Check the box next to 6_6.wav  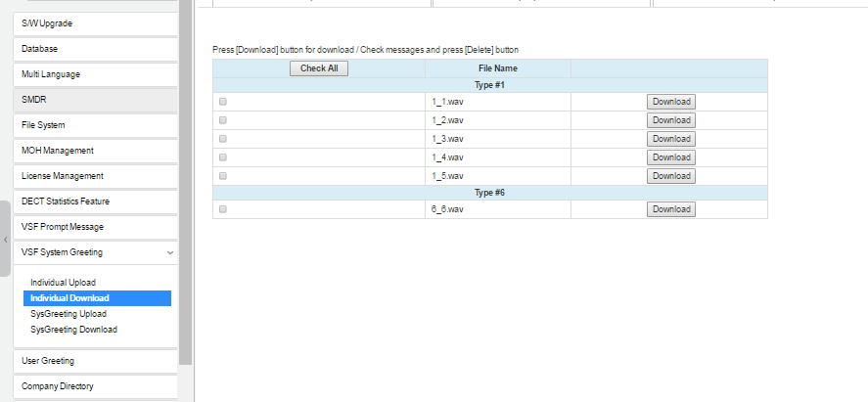pos(223,209)
